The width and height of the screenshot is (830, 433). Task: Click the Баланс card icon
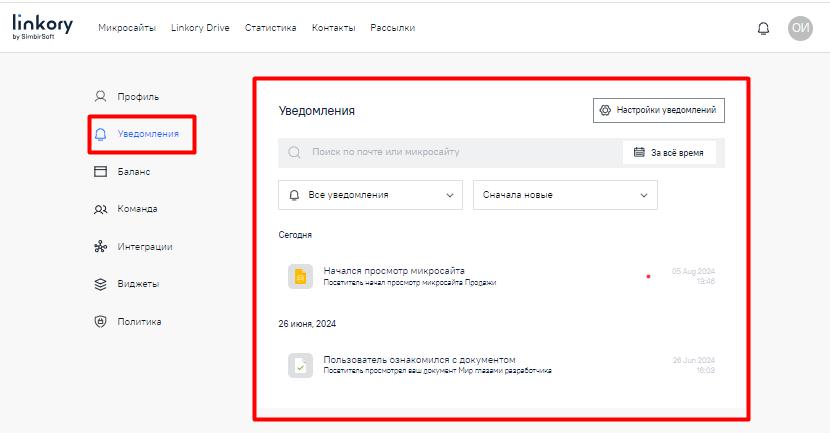tap(100, 172)
